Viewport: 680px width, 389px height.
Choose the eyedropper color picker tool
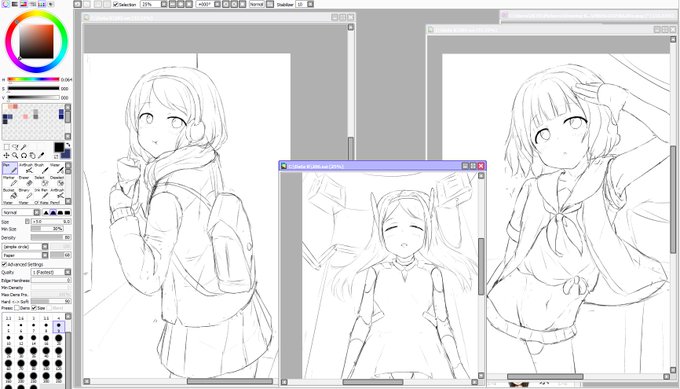(x=41, y=155)
